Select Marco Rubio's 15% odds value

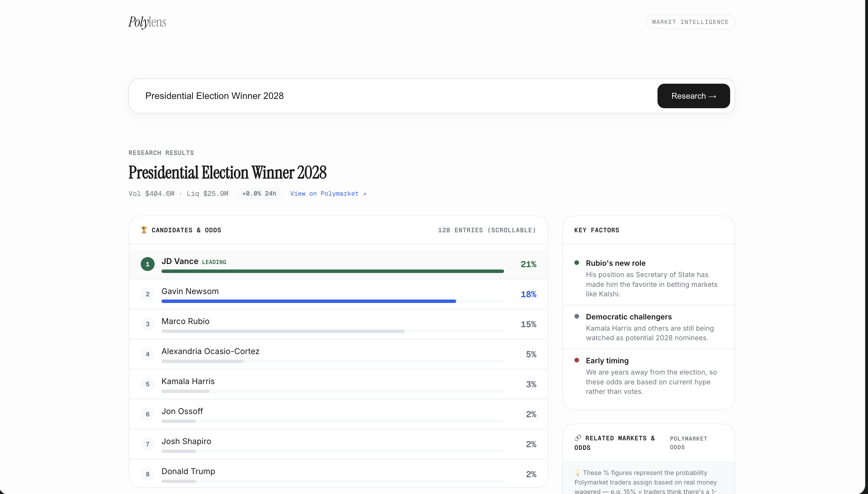pos(528,324)
